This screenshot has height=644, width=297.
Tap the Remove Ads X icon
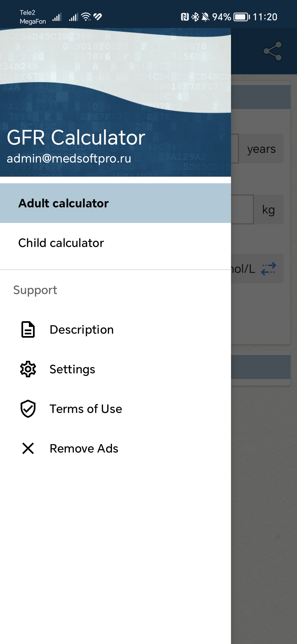coord(28,448)
